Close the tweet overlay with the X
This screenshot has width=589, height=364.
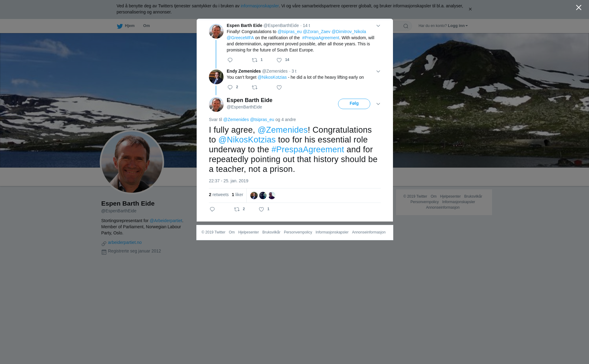tap(579, 8)
